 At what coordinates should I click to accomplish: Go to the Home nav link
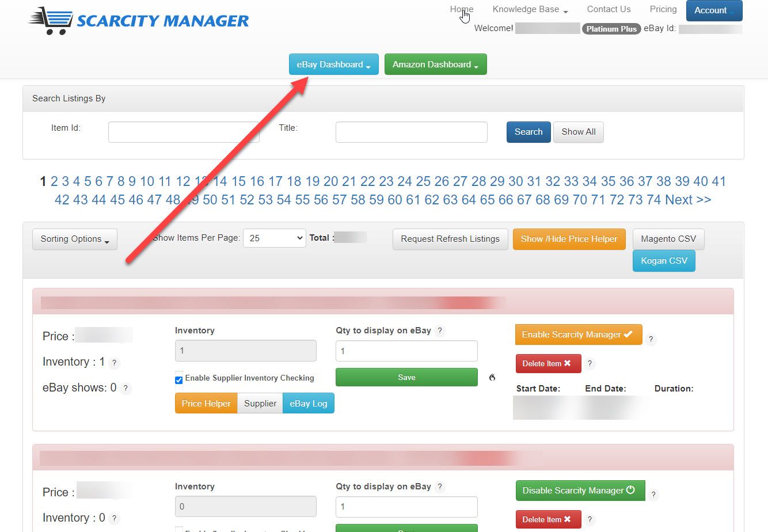click(462, 9)
